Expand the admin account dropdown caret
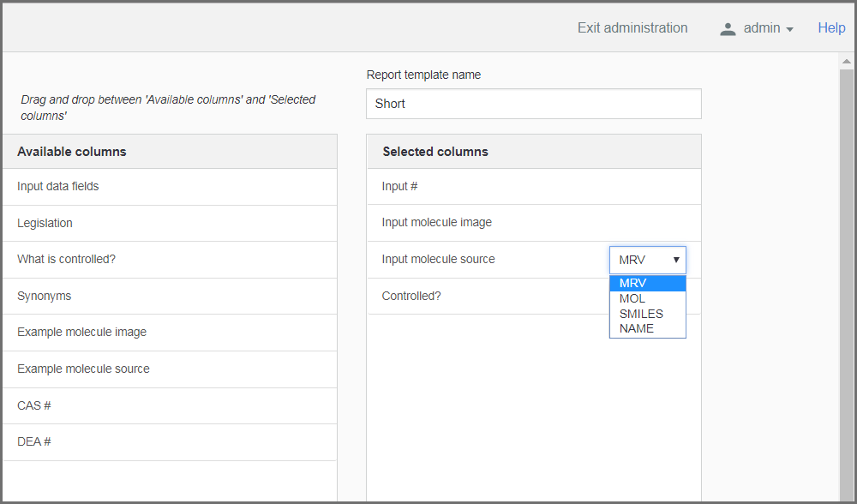This screenshot has width=857, height=504. (x=789, y=29)
